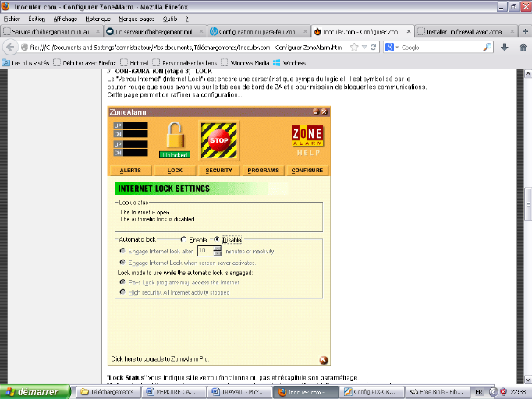Click the démarrer Start button

35,392
